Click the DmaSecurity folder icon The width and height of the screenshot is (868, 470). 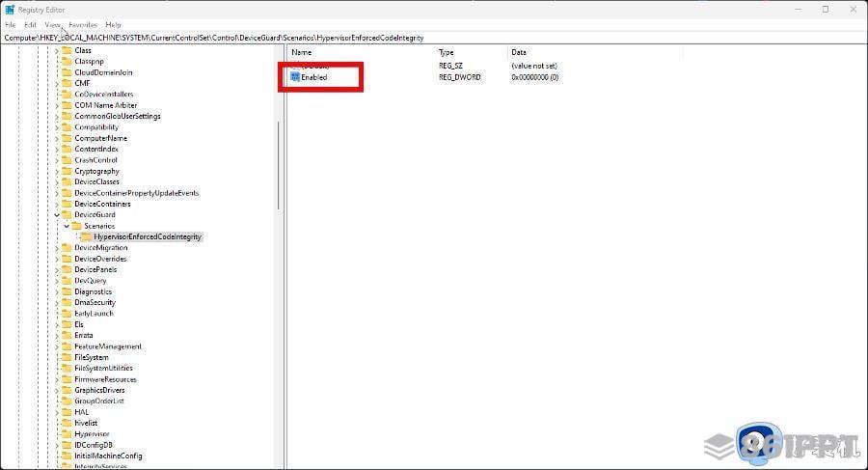[x=67, y=303]
